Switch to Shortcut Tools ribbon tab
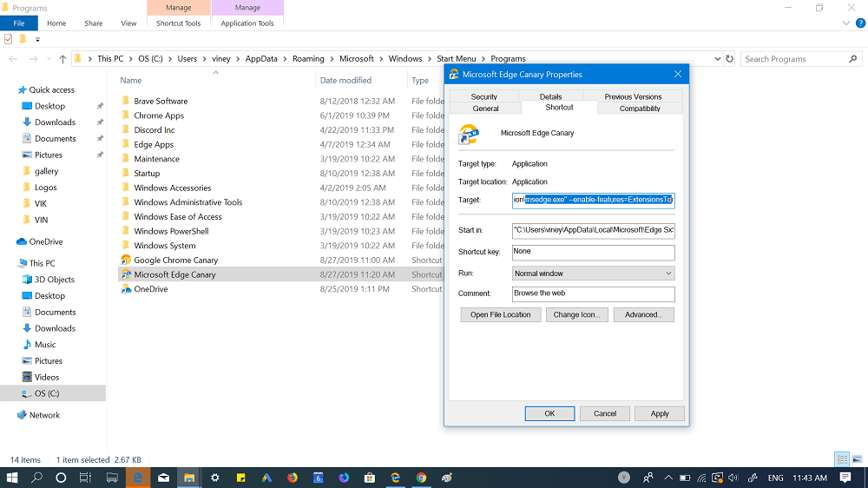The image size is (868, 488). coord(178,23)
